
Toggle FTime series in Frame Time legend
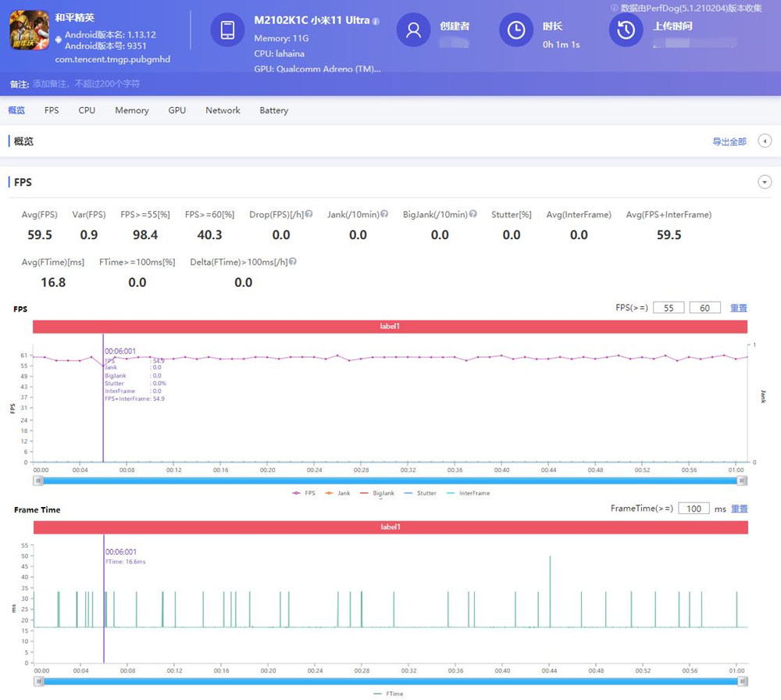point(388,694)
